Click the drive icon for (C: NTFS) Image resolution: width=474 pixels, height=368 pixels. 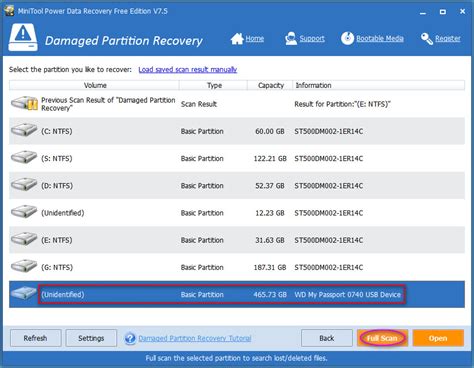[24, 130]
